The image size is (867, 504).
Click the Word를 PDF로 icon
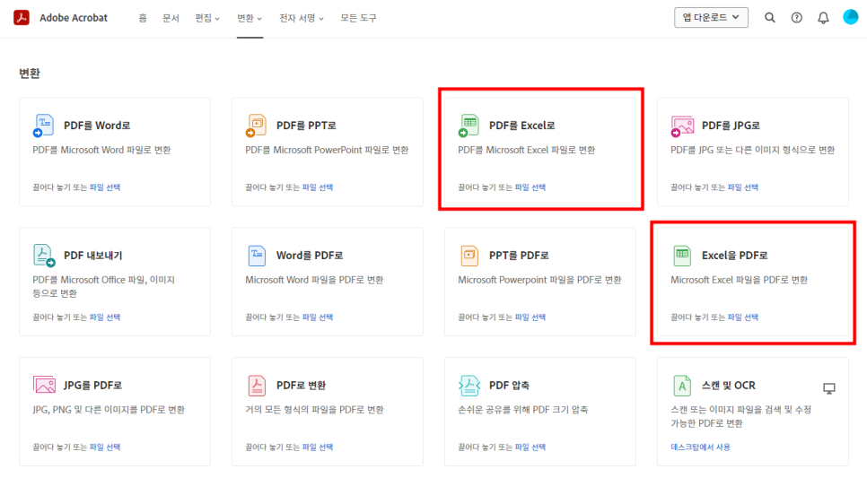(x=257, y=256)
